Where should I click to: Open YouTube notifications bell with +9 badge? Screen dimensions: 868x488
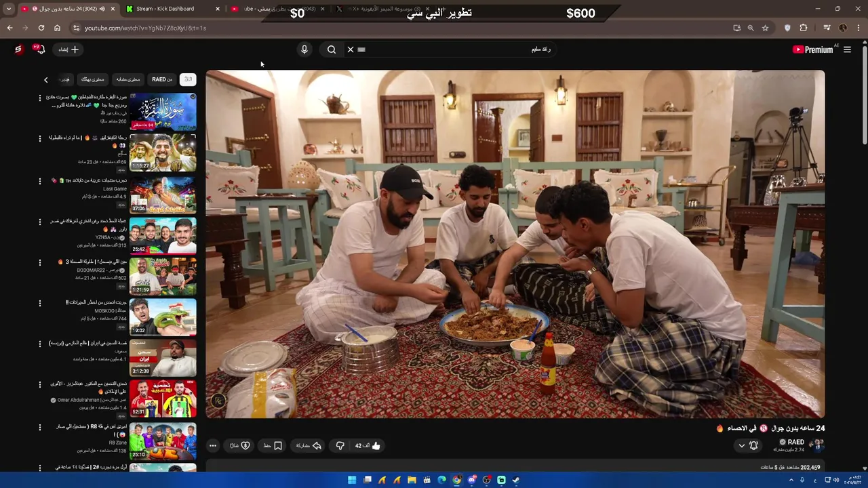click(x=39, y=49)
